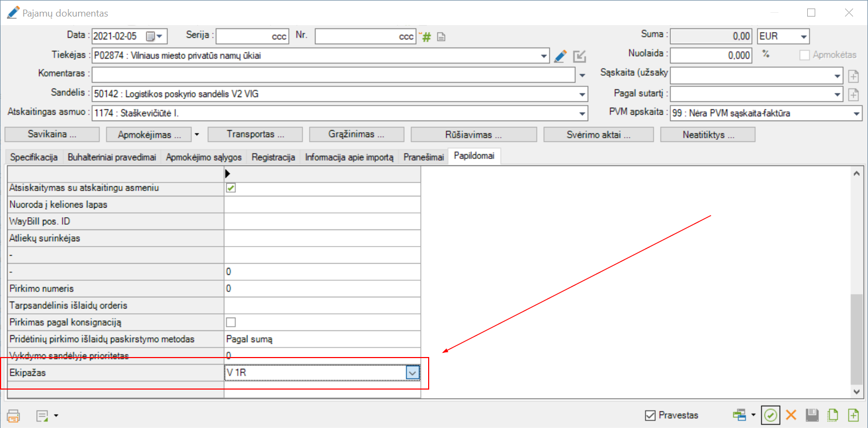Expand the Komentaras dropdown arrow

pyautogui.click(x=582, y=75)
